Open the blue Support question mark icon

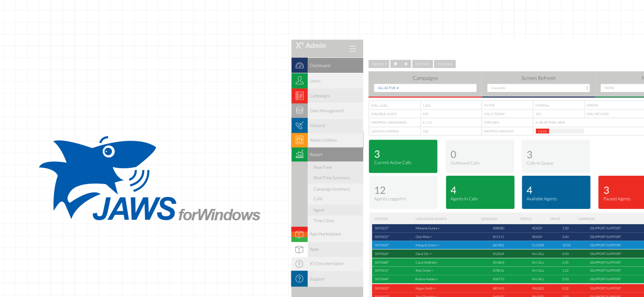pyautogui.click(x=299, y=279)
